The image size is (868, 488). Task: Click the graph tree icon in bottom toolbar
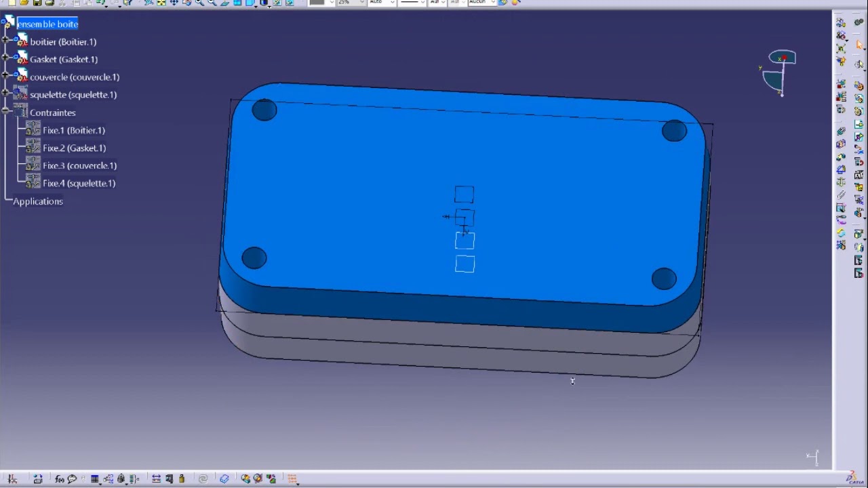[x=108, y=479]
